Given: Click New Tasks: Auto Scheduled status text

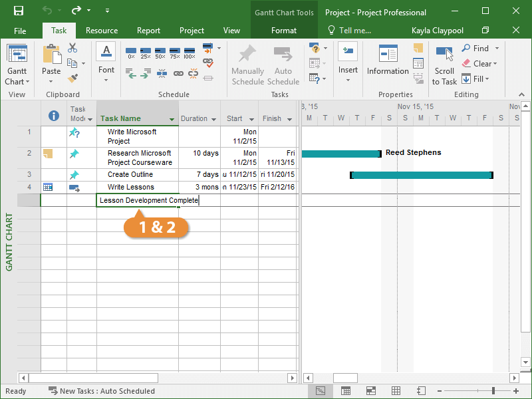Looking at the screenshot, I should (x=106, y=391).
